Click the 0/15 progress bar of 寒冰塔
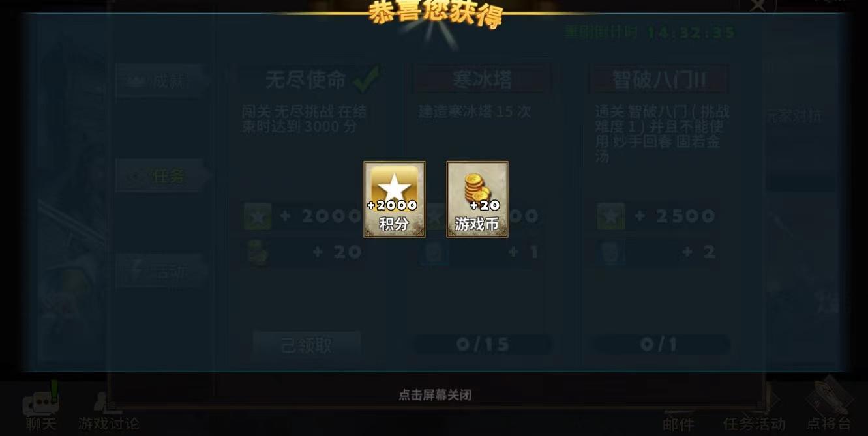This screenshot has height=436, width=868. 483,344
